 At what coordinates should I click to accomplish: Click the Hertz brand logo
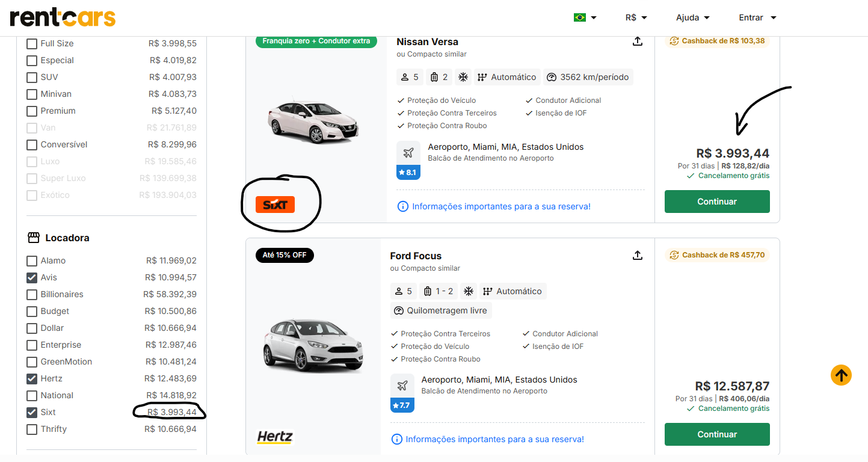coord(275,437)
